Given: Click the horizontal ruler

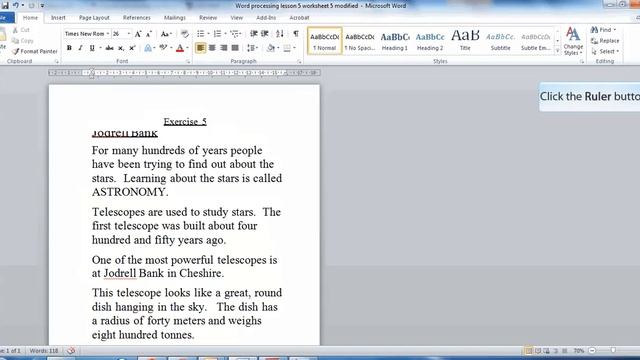Looking at the screenshot, I should 184,73.
